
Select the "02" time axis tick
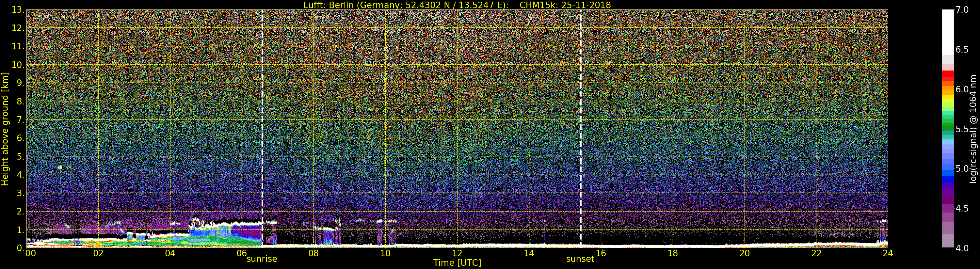coord(98,253)
